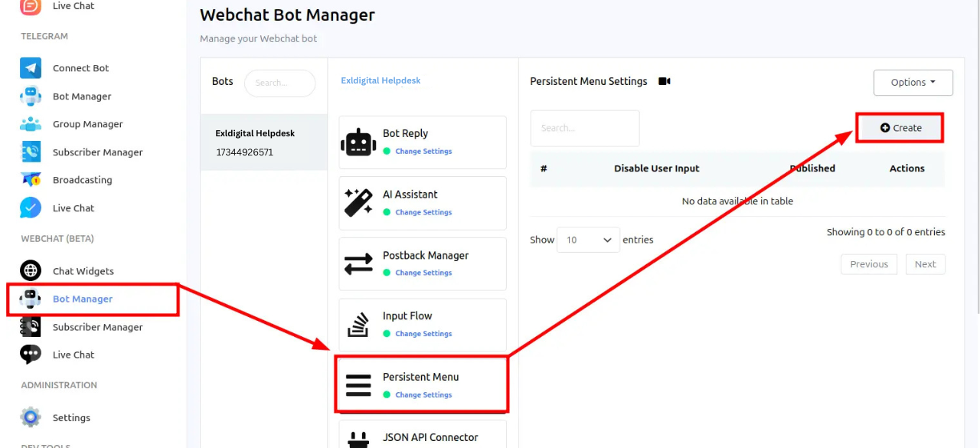Focus the Persistent Menu table search field

coord(585,128)
